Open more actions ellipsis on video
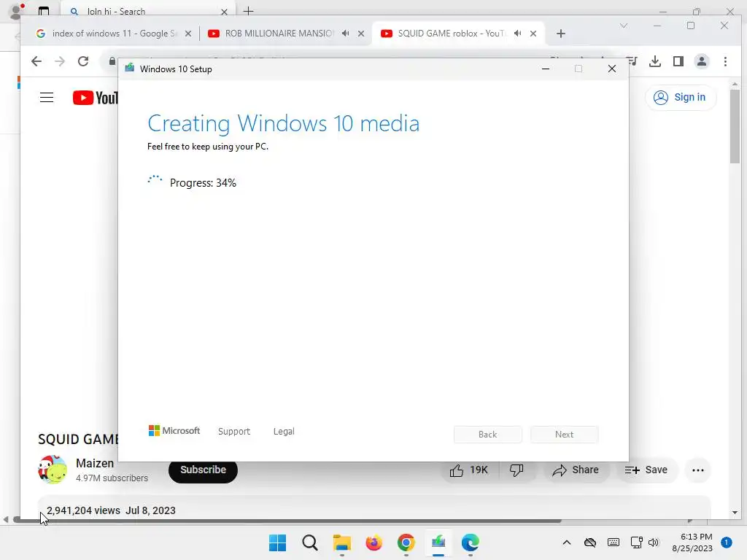 pos(698,470)
